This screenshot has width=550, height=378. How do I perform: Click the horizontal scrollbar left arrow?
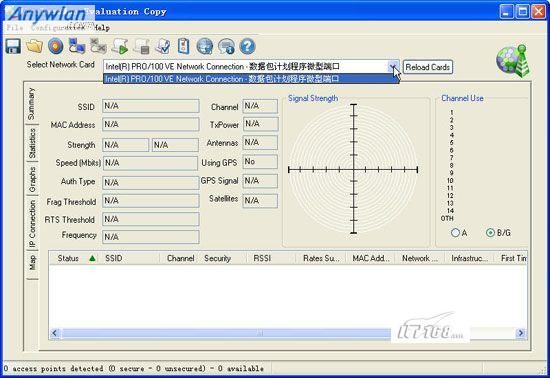[x=55, y=333]
